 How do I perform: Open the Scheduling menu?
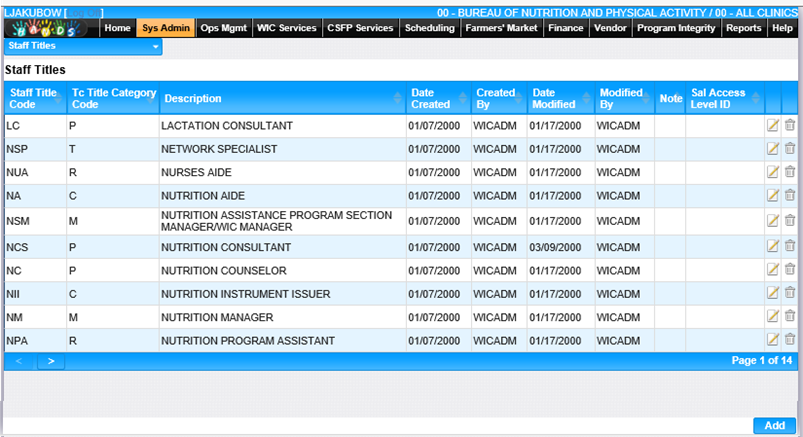click(430, 28)
